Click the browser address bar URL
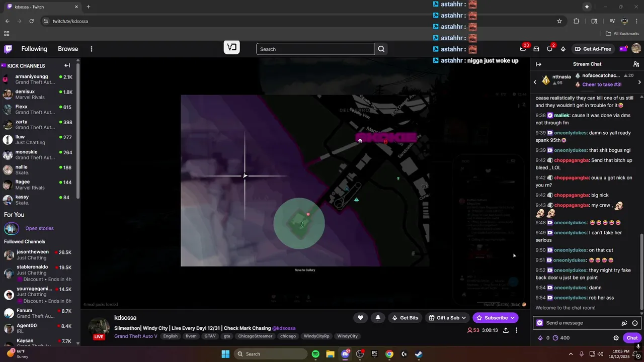The image size is (644, 362). (x=70, y=21)
